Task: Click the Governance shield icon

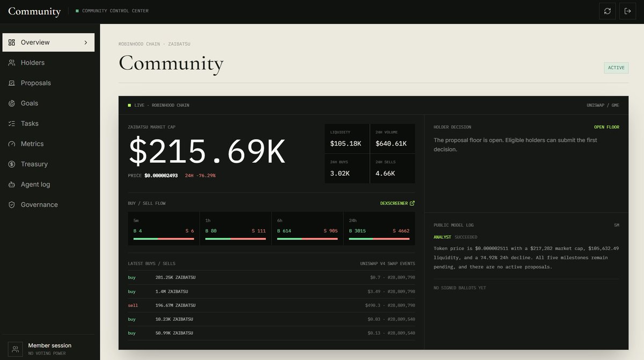Action: click(x=12, y=205)
